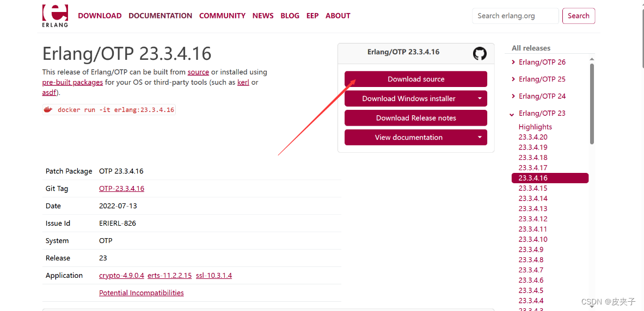Select release 23.3.4.5
644x311 pixels.
coord(531,290)
